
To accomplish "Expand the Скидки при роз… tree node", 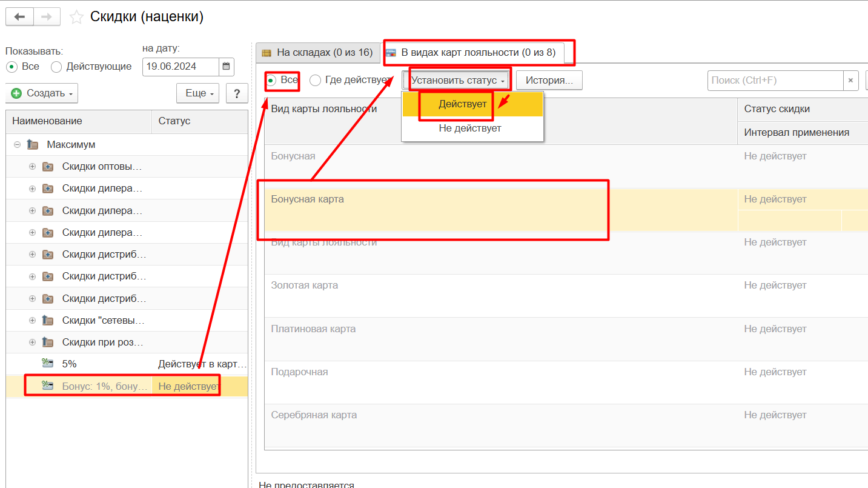I will (32, 342).
